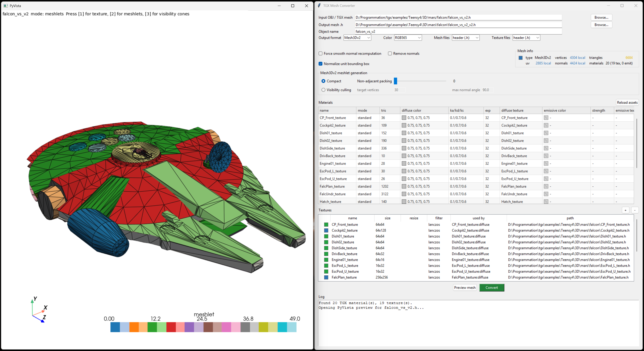This screenshot has width=644, height=351.
Task: Click the 'size' column header in Textures table
Action: coord(388,218)
